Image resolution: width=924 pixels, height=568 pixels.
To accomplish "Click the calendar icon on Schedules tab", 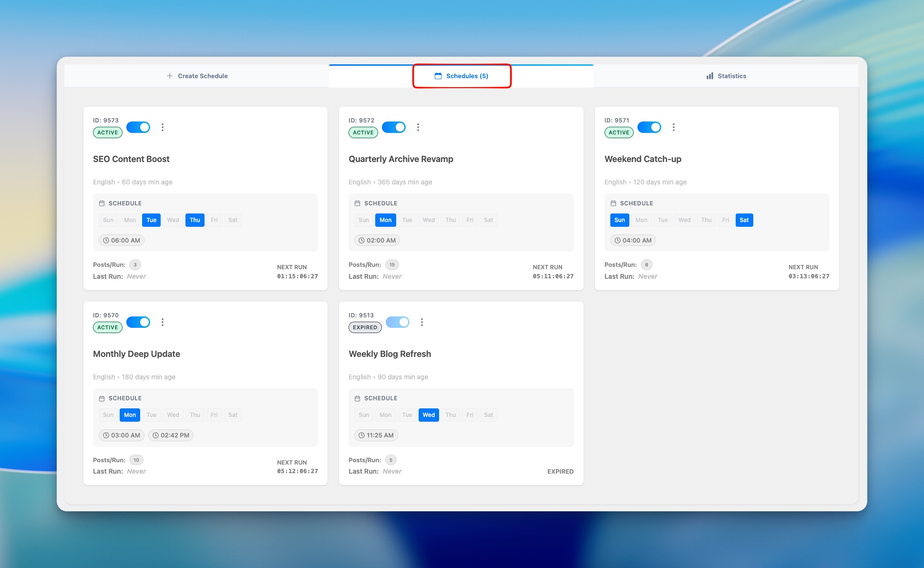I will [x=438, y=76].
